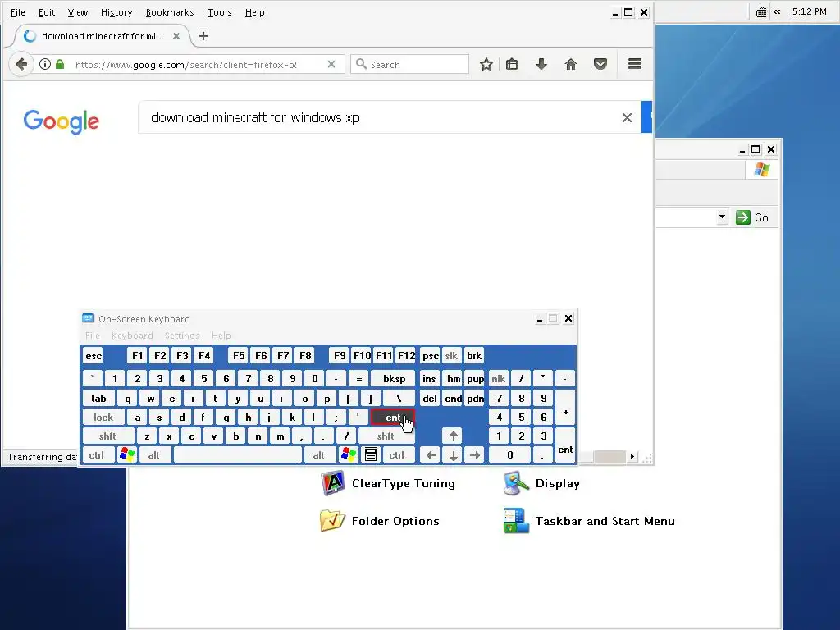Click the green padlock security icon

60,64
